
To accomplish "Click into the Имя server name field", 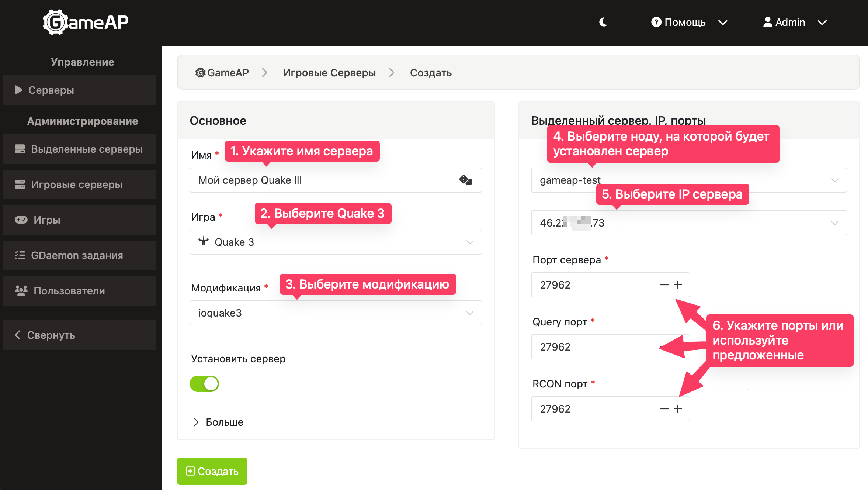I will pyautogui.click(x=319, y=180).
